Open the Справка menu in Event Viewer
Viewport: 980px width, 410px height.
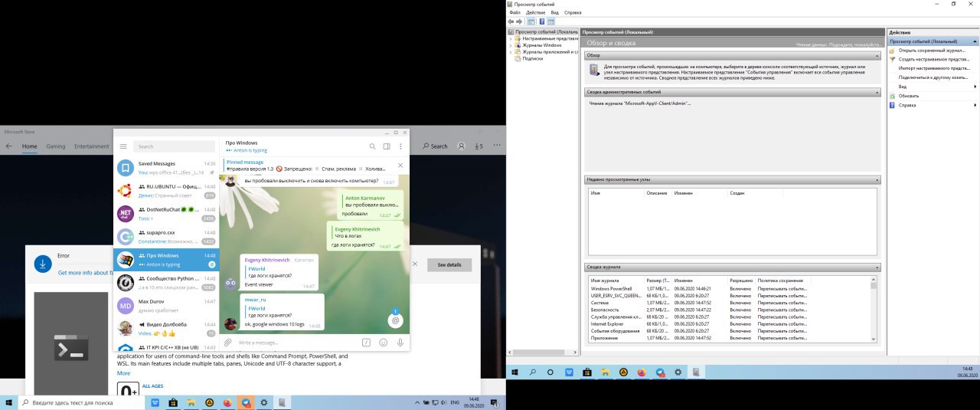point(573,13)
